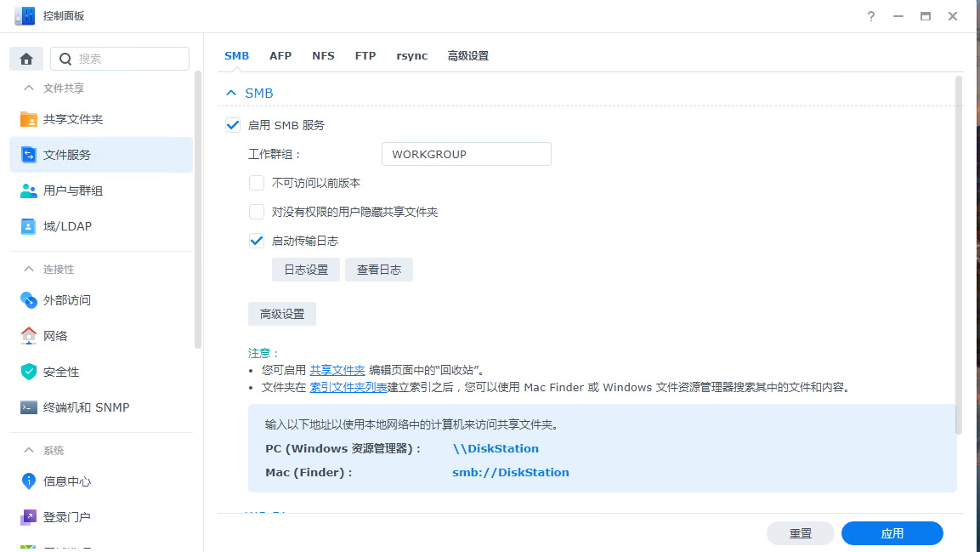Open the 外部访问 icon
980x552 pixels.
29,300
